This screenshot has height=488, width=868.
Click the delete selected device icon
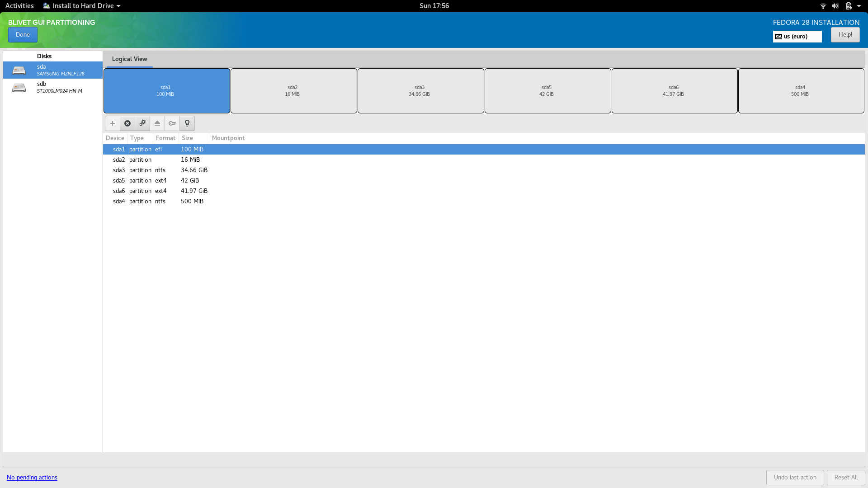[x=127, y=123]
